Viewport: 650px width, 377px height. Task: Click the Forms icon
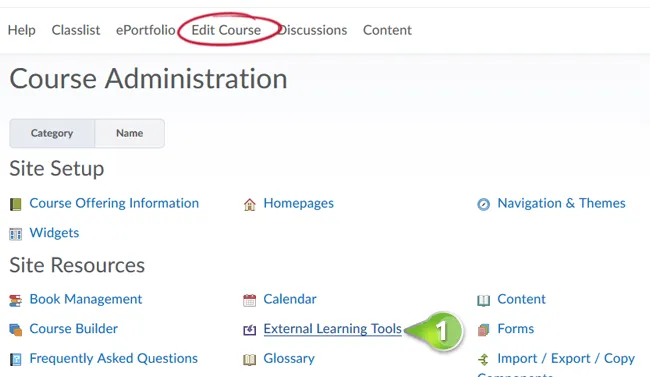[483, 330]
